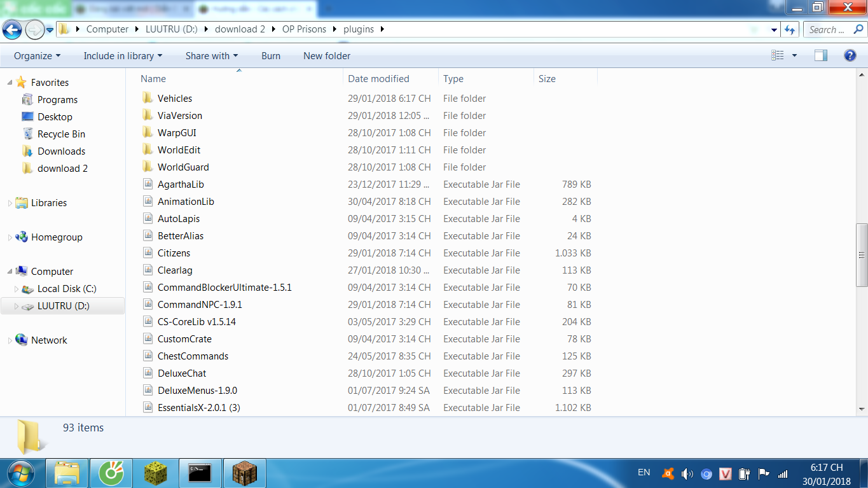Viewport: 868px width, 488px height.
Task: Click the Burn toolbar button
Action: [271, 56]
